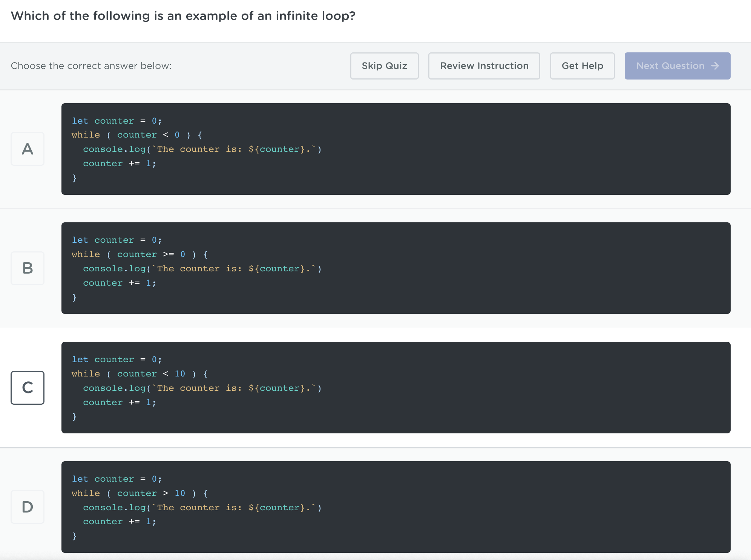
Task: Select answer option A
Action: click(x=28, y=149)
